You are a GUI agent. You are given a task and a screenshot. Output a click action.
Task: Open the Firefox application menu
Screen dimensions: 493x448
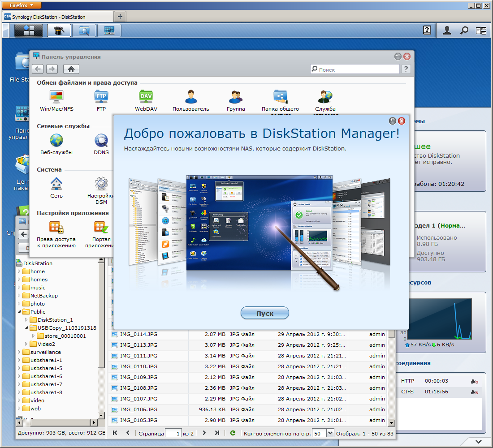click(22, 5)
